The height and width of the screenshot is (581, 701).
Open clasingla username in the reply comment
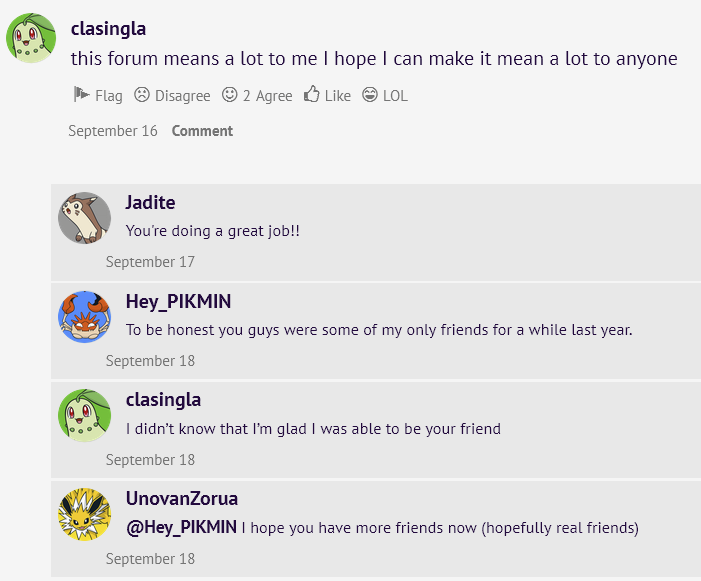(163, 400)
